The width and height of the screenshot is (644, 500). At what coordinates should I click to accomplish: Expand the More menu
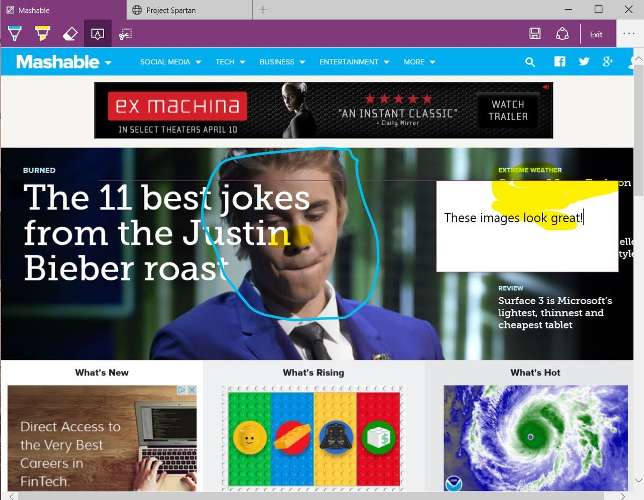pos(419,62)
